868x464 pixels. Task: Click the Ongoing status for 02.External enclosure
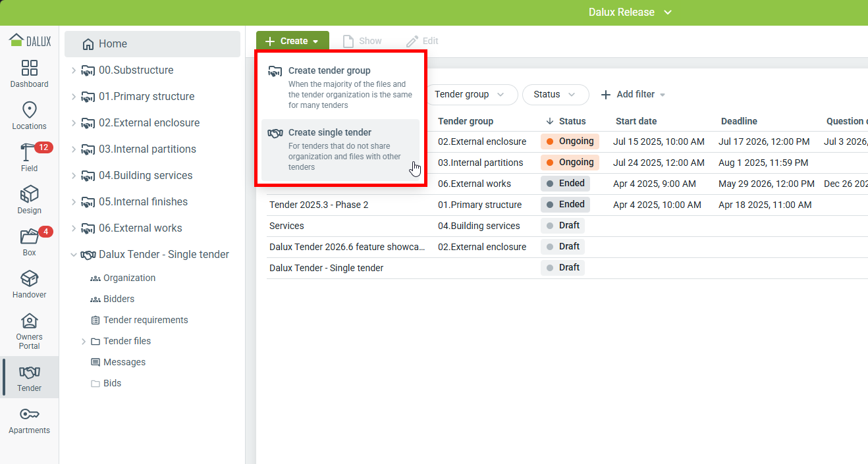tap(570, 142)
